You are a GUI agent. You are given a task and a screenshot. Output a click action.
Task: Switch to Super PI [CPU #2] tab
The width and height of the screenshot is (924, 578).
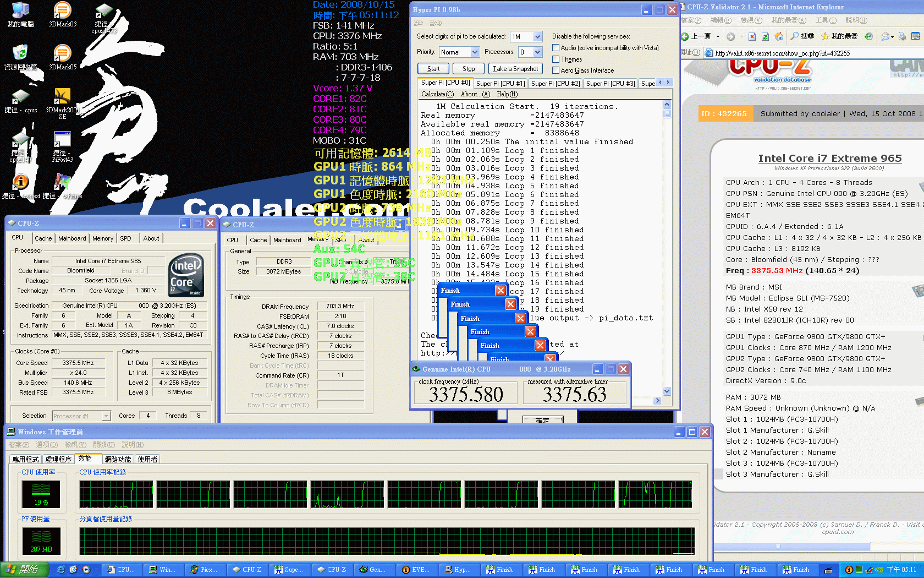pos(555,84)
